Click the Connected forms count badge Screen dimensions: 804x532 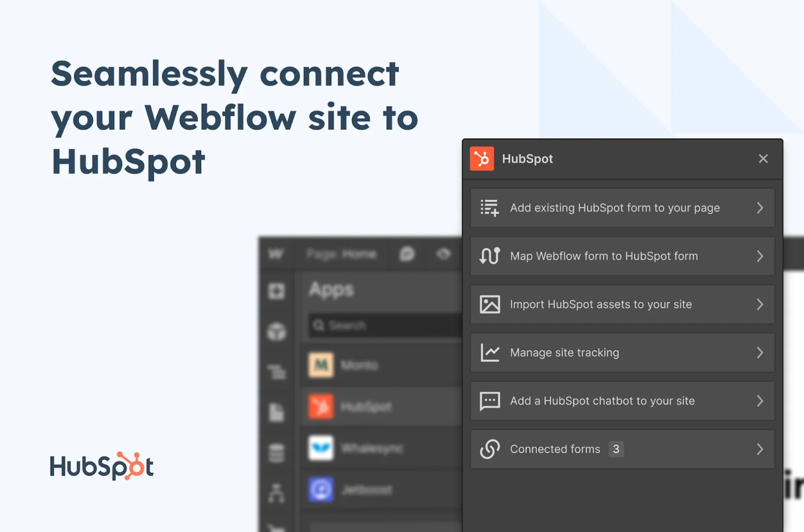point(616,449)
